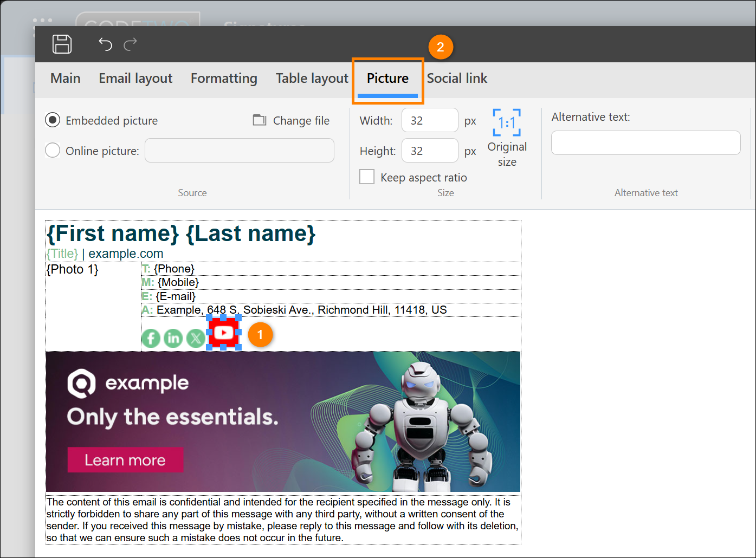Click the Save icon in top toolbar
This screenshot has height=558, width=756.
(62, 44)
